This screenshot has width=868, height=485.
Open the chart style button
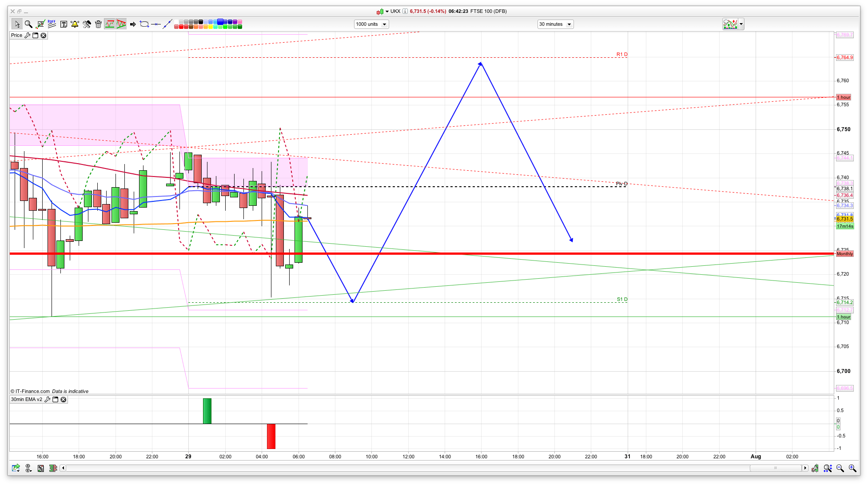coord(730,24)
